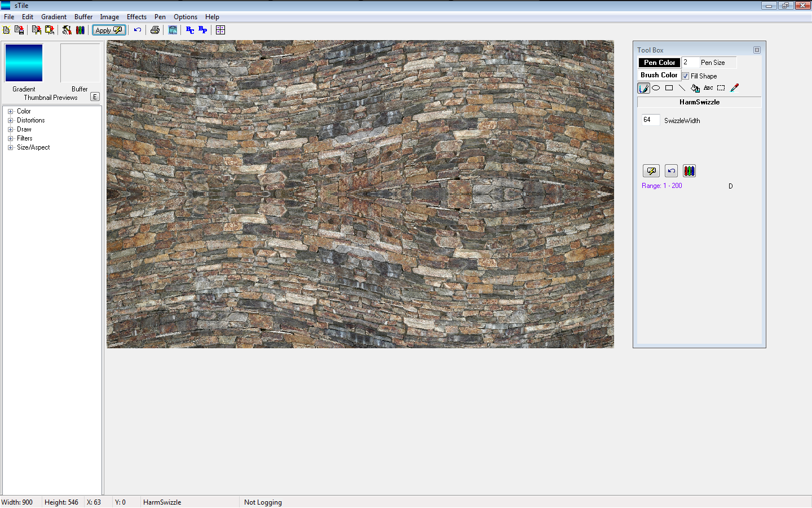Viewport: 812px width, 508px height.
Task: Expand the Filters tree category
Action: 10,138
